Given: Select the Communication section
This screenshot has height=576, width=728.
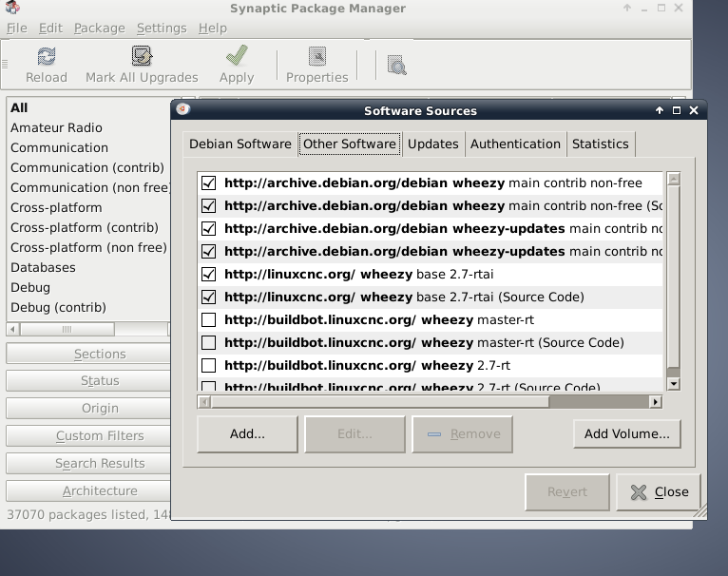Looking at the screenshot, I should point(89,147).
